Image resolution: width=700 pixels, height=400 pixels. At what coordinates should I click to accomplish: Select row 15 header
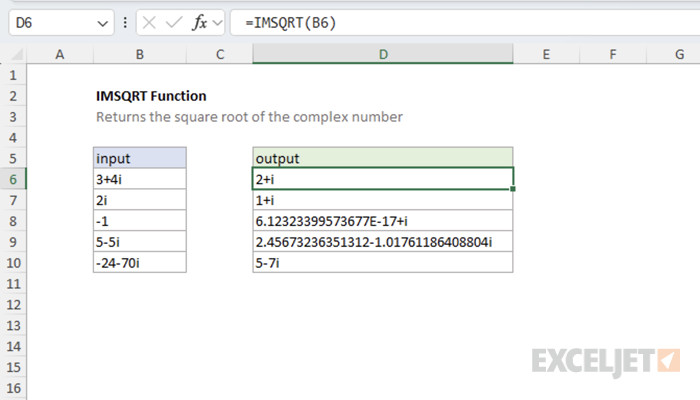pos(13,367)
